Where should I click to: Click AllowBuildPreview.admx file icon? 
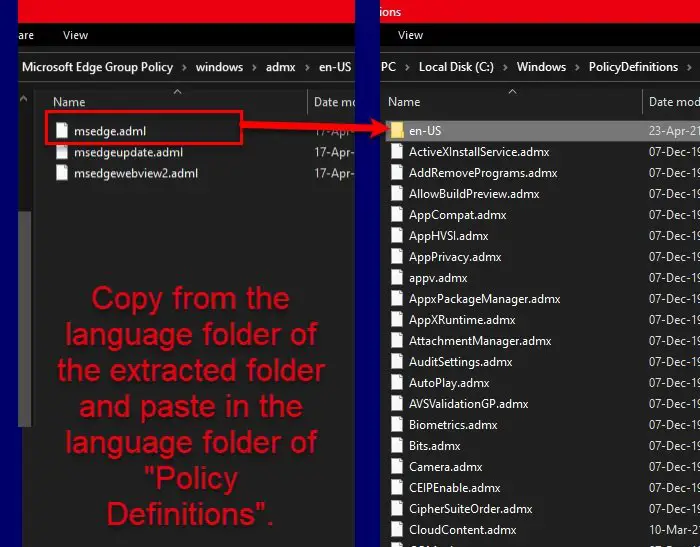pyautogui.click(x=397, y=194)
